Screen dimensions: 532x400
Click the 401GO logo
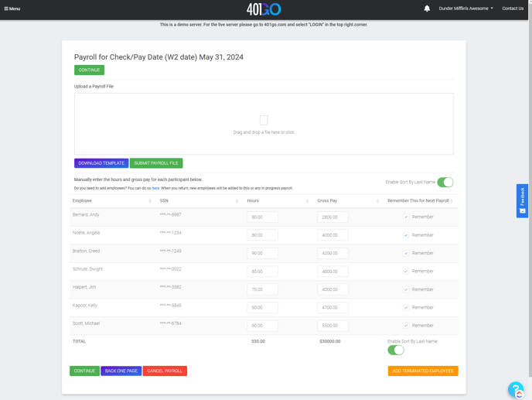pyautogui.click(x=264, y=9)
